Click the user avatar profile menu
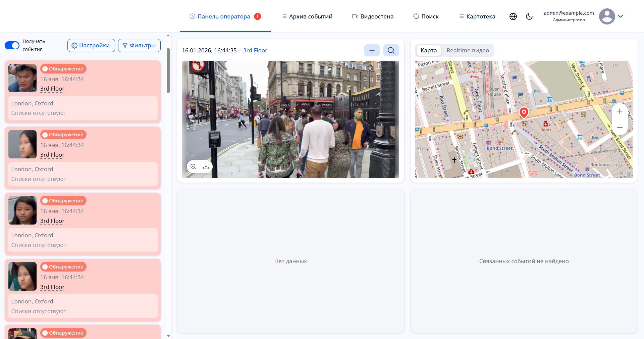 (x=606, y=16)
